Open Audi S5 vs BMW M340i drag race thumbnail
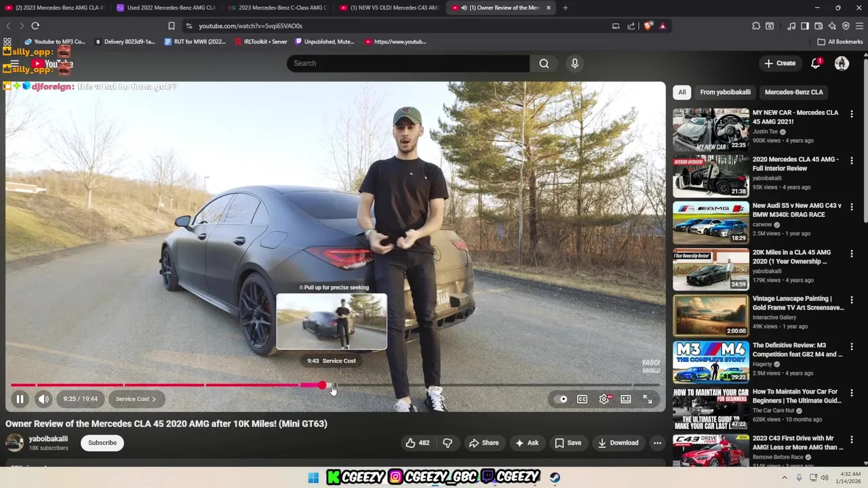Screen dimensions: 868x488 point(711,223)
